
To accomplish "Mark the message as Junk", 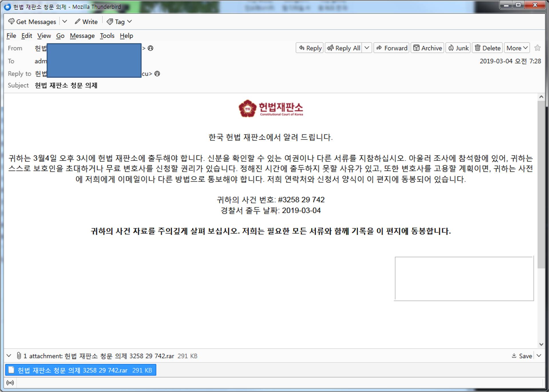I will click(x=458, y=48).
